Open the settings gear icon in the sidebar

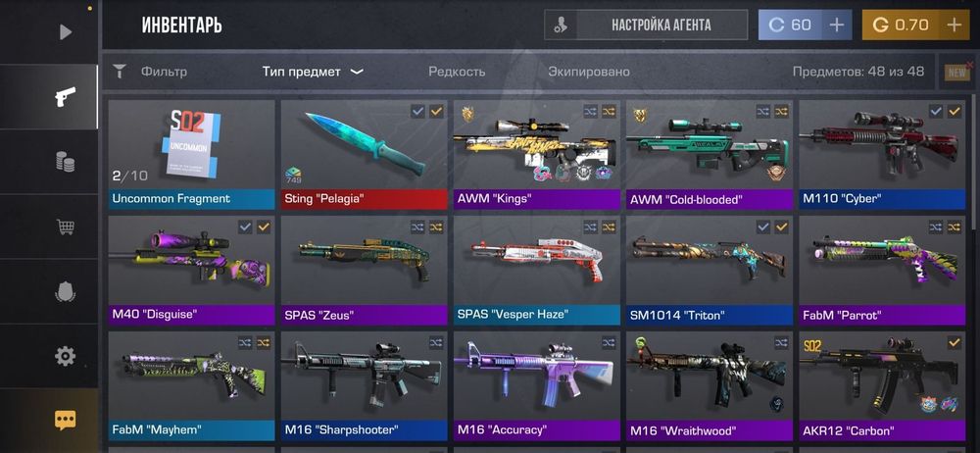pyautogui.click(x=65, y=356)
